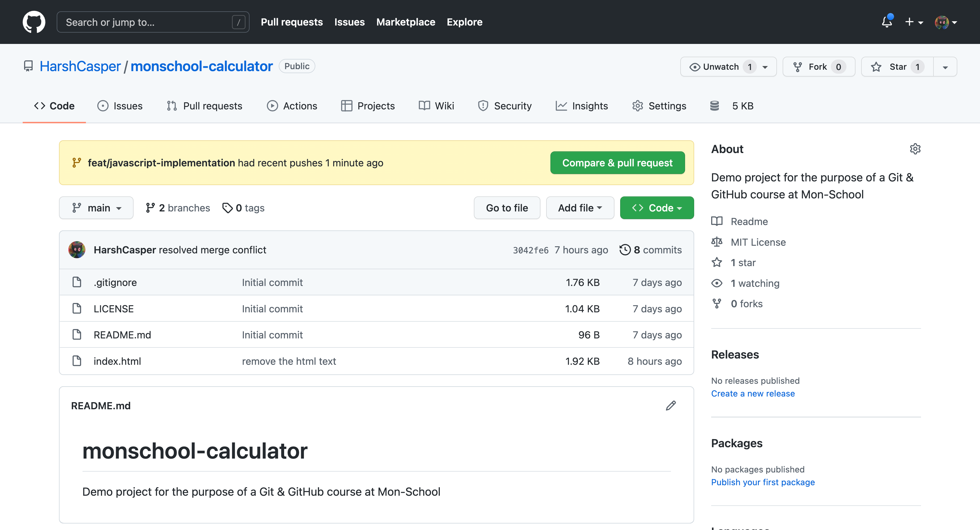Click Create a new release link
Image resolution: width=980 pixels, height=530 pixels.
click(x=753, y=393)
